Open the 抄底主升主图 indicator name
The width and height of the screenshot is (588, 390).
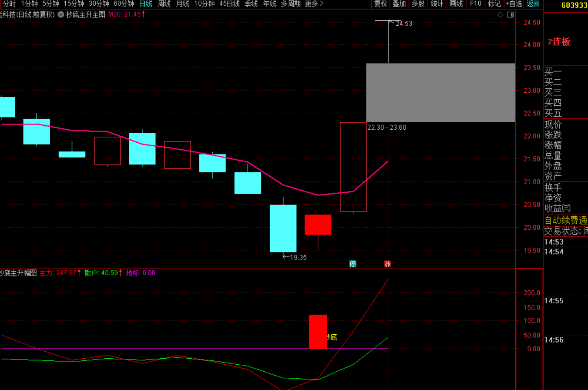pos(86,14)
